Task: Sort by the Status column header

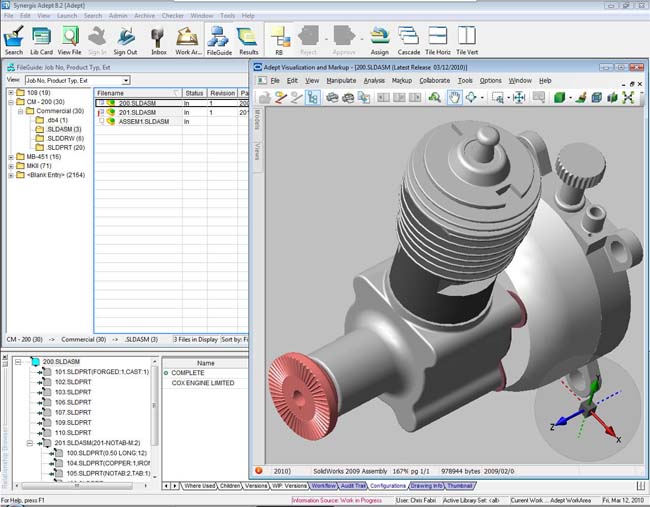Action: click(x=194, y=93)
